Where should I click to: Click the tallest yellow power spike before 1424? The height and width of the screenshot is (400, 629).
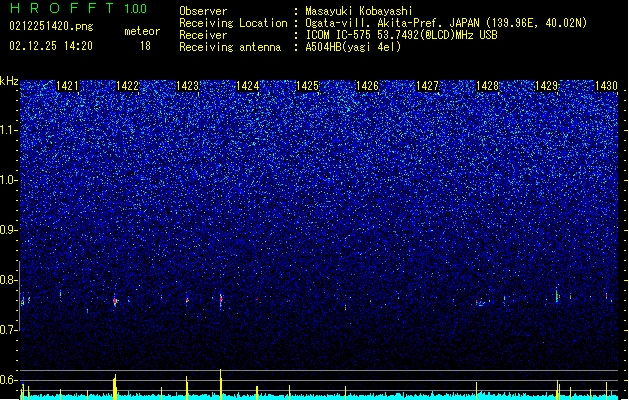221,384
